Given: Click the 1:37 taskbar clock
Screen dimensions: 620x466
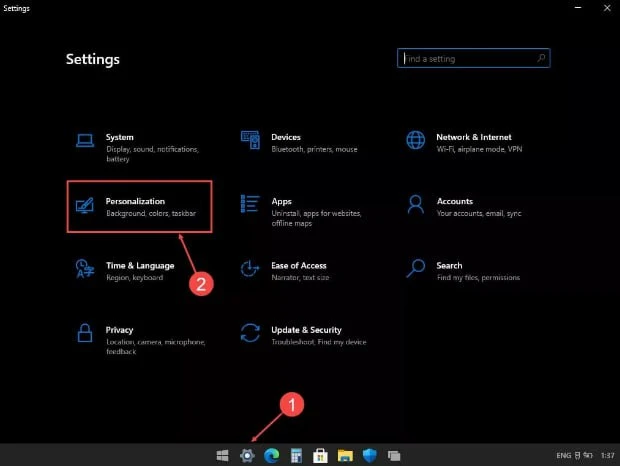Looking at the screenshot, I should [x=607, y=456].
